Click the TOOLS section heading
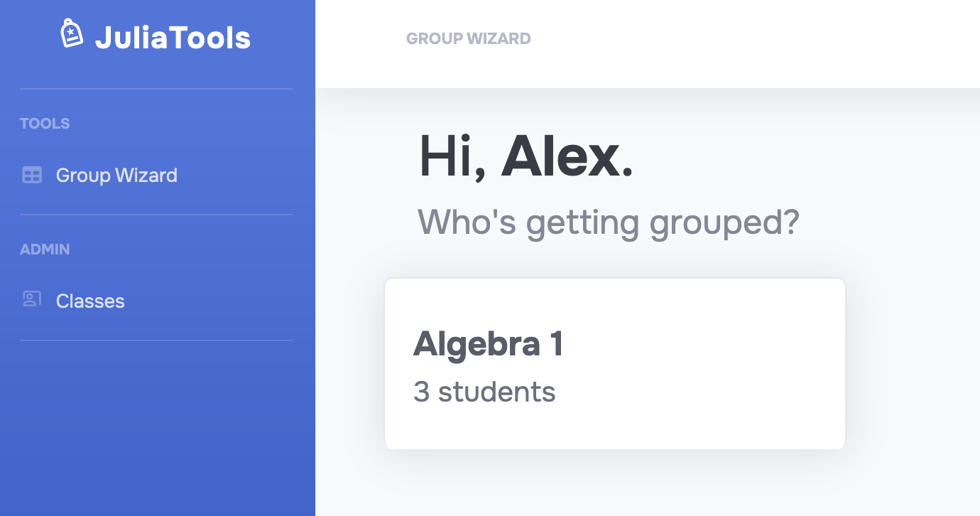The height and width of the screenshot is (516, 980). pyautogui.click(x=45, y=124)
